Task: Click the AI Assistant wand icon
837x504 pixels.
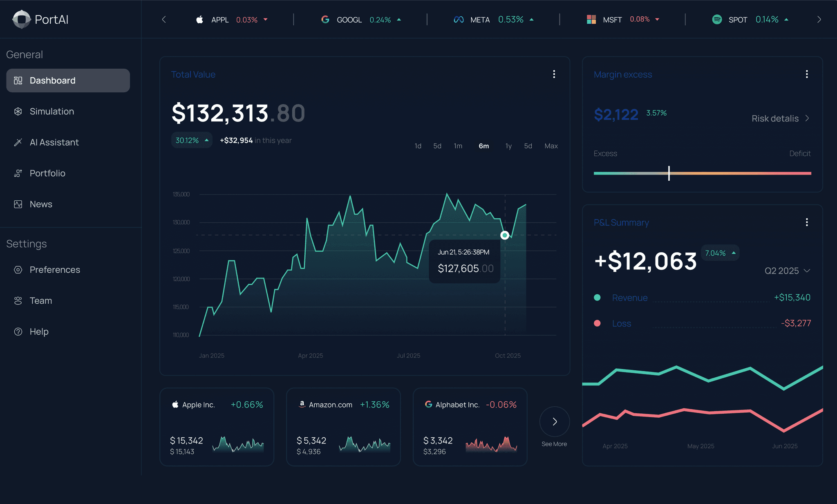Action: tap(18, 142)
